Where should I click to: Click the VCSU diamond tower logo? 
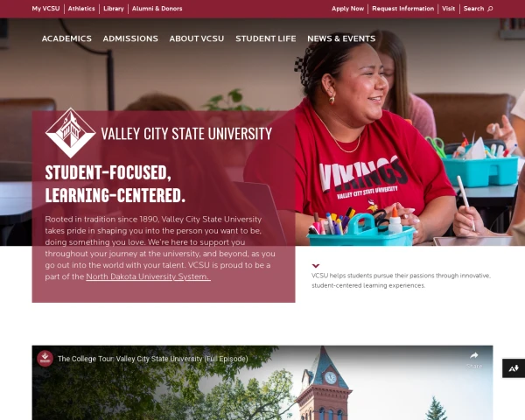pyautogui.click(x=70, y=133)
